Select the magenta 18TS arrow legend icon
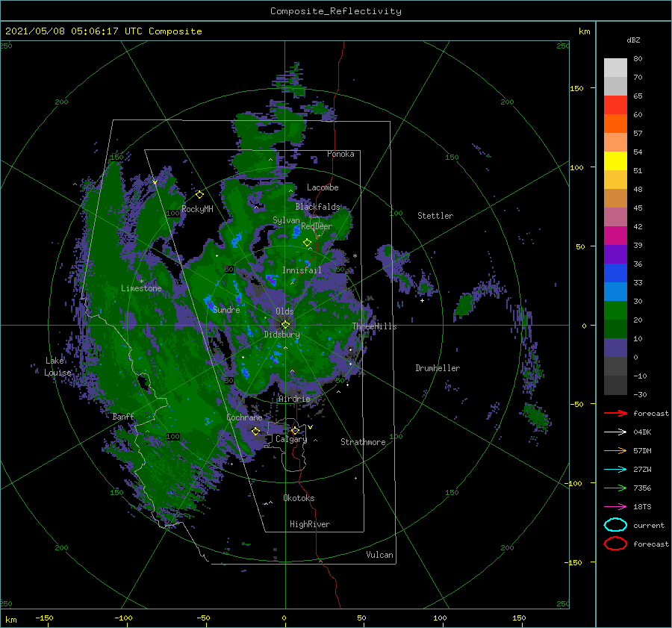 (x=615, y=507)
